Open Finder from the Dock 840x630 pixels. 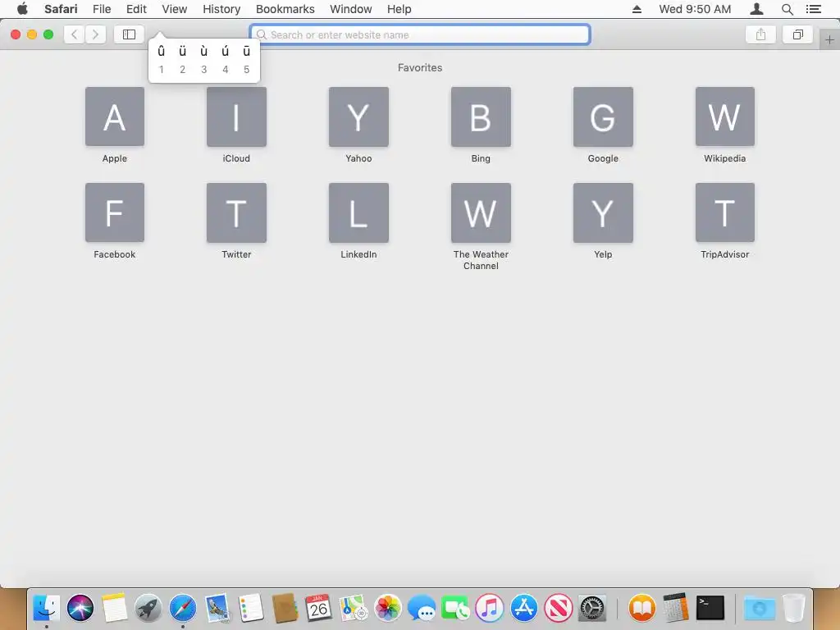(x=47, y=608)
